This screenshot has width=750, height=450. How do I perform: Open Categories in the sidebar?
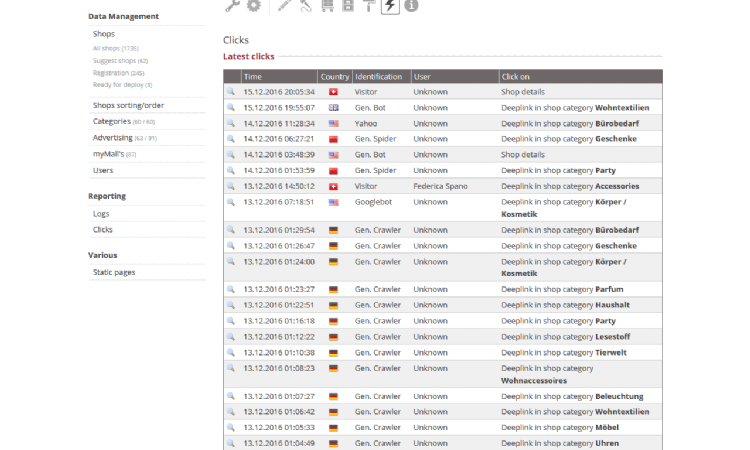[111, 121]
